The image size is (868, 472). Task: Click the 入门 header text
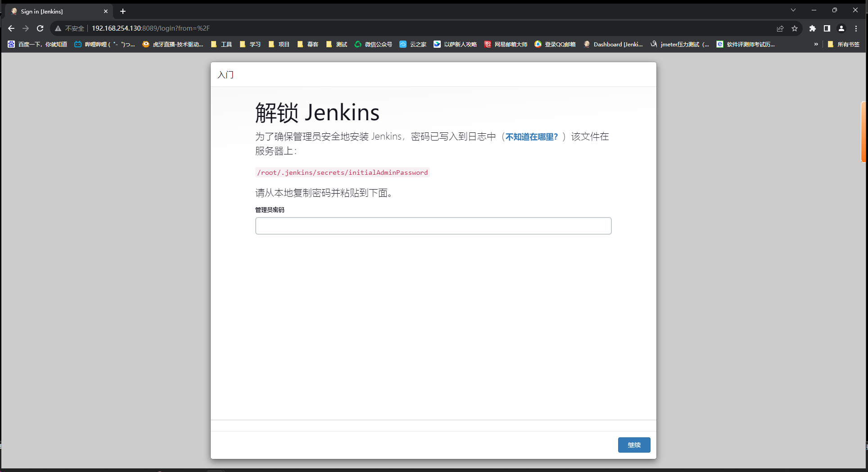click(x=226, y=75)
